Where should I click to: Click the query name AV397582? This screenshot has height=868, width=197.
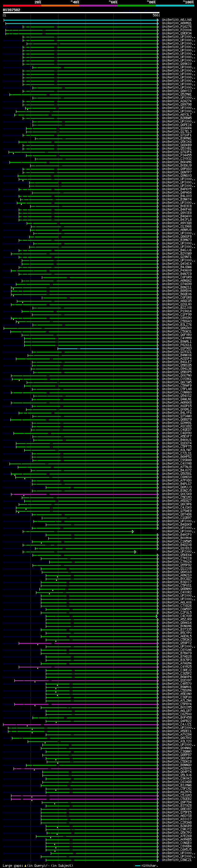coord(11,10)
